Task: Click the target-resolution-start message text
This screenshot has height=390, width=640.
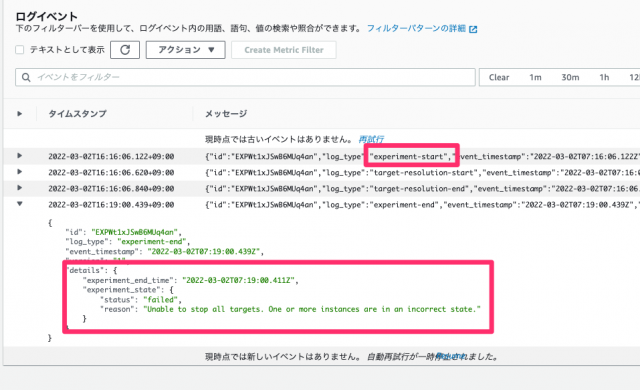Action: tap(422, 173)
